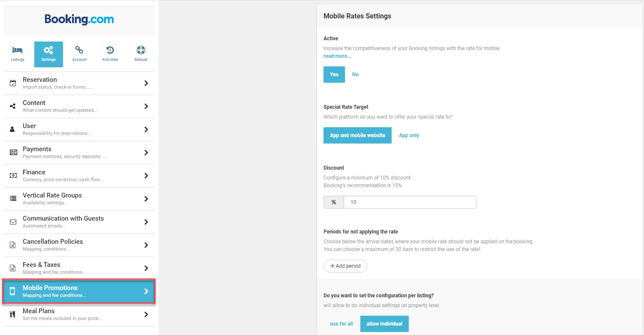Click the Account chain-link icon
644x335 pixels.
(x=79, y=51)
